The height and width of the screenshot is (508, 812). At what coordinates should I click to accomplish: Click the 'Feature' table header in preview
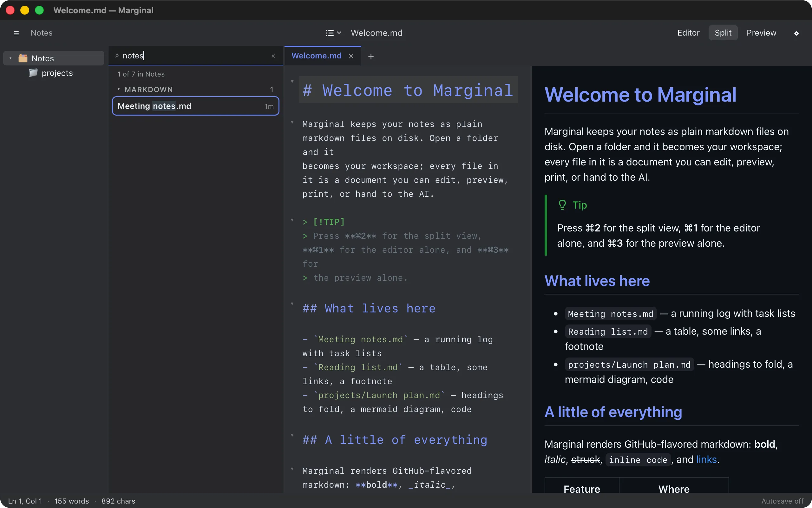coord(582,489)
